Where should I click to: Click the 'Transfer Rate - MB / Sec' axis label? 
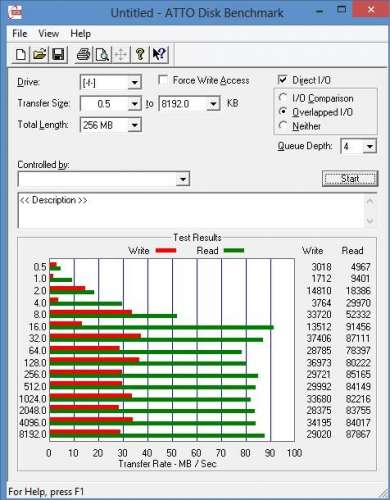[x=167, y=464]
